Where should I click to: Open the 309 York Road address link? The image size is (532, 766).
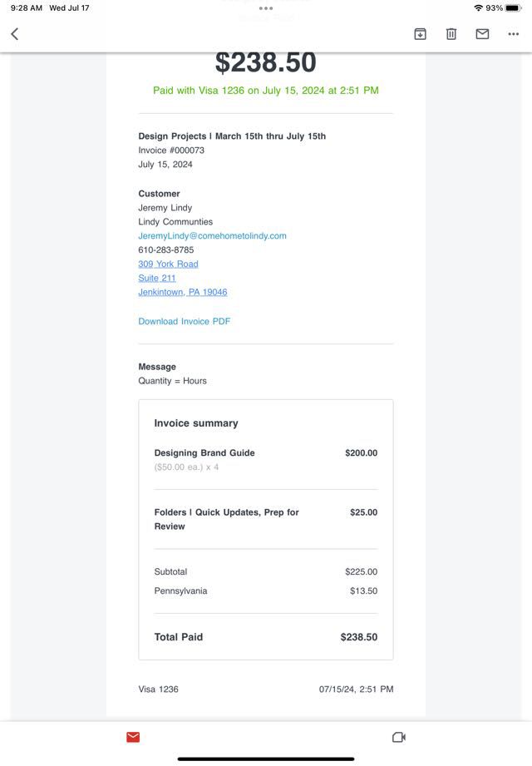(168, 264)
